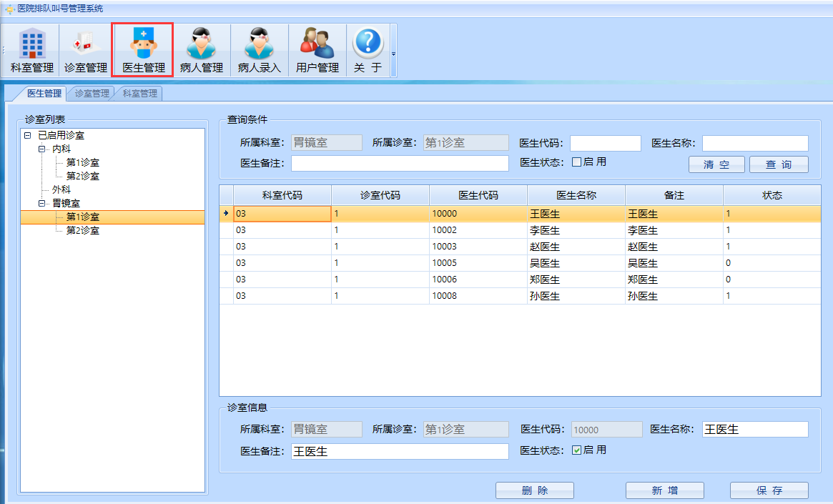This screenshot has height=504, width=833.
Task: Click 清空 button
Action: pyautogui.click(x=716, y=164)
